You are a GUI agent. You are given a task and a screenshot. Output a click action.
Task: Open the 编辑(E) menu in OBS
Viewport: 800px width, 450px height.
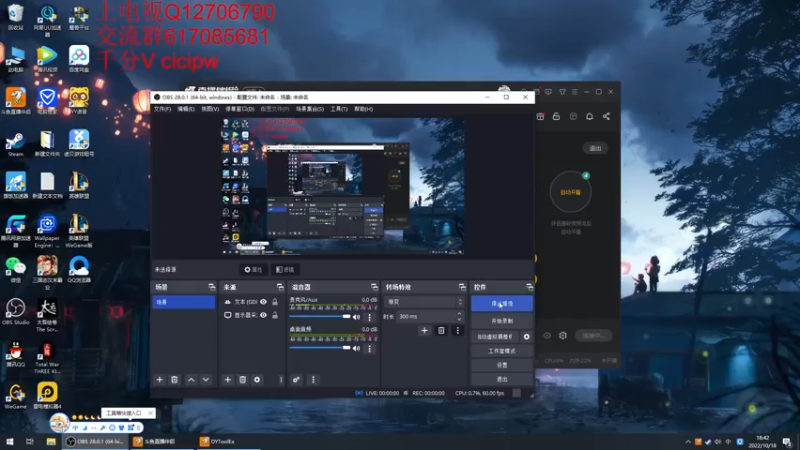[186, 109]
